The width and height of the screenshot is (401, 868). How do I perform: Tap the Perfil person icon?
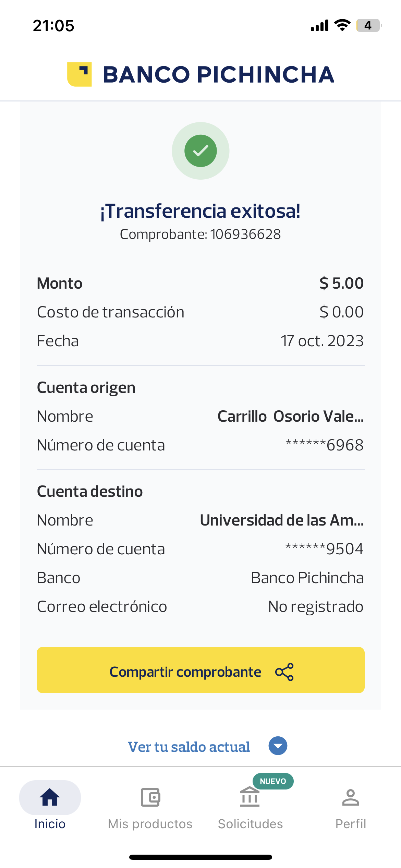pos(350,797)
